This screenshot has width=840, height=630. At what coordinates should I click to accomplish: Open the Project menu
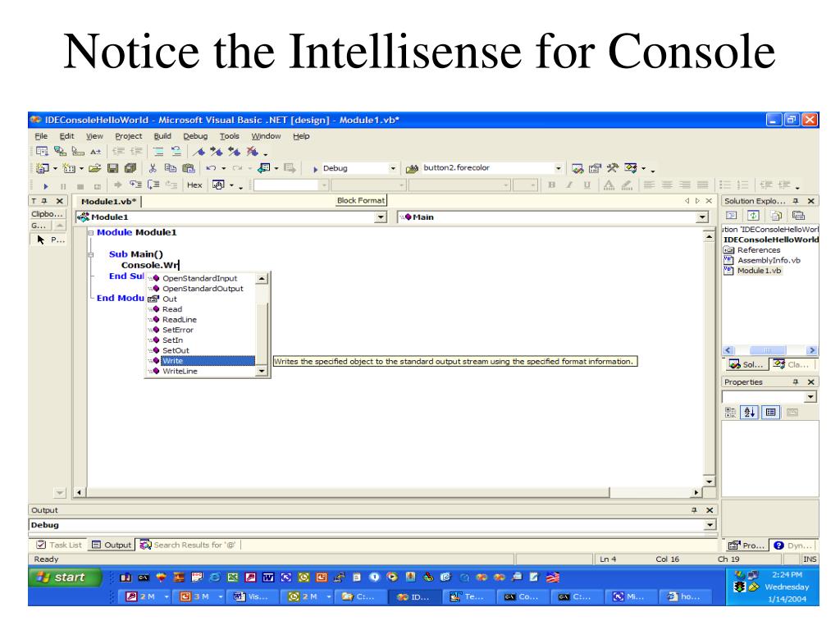pyautogui.click(x=129, y=136)
